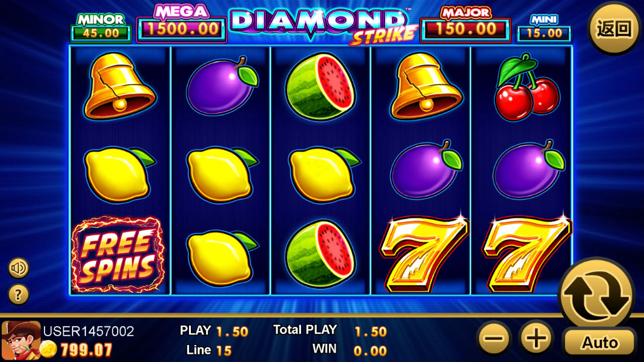
Task: View the MEGA 1500.00 jackpot display
Action: [x=181, y=24]
